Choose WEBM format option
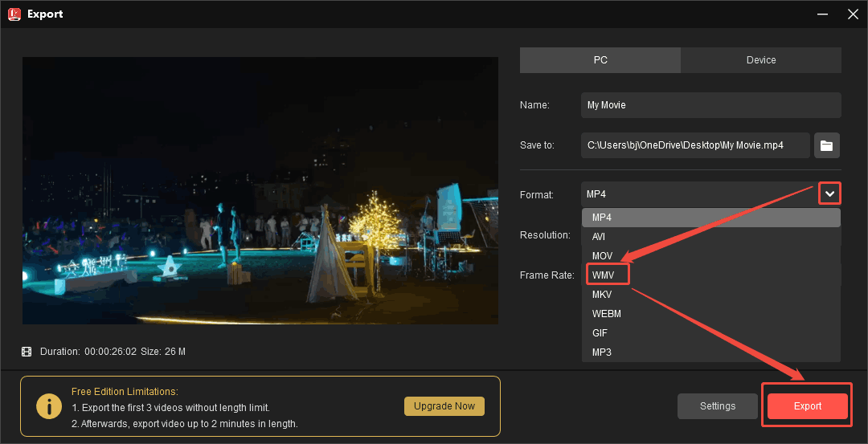 pyautogui.click(x=607, y=314)
